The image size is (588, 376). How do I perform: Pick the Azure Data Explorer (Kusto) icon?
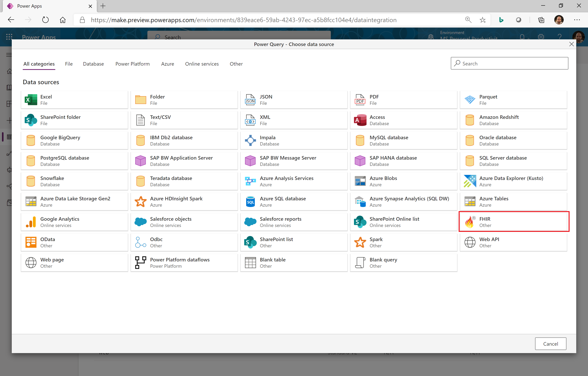pyautogui.click(x=470, y=181)
